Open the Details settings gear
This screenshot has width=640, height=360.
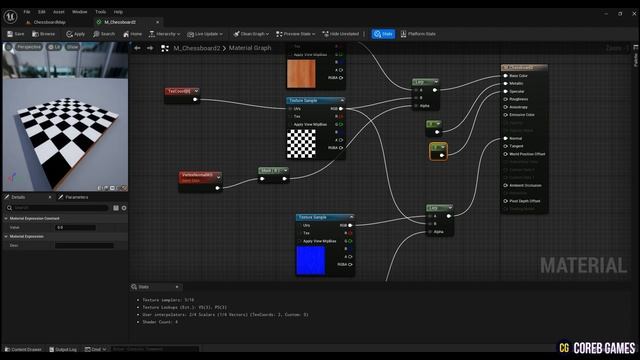124,208
